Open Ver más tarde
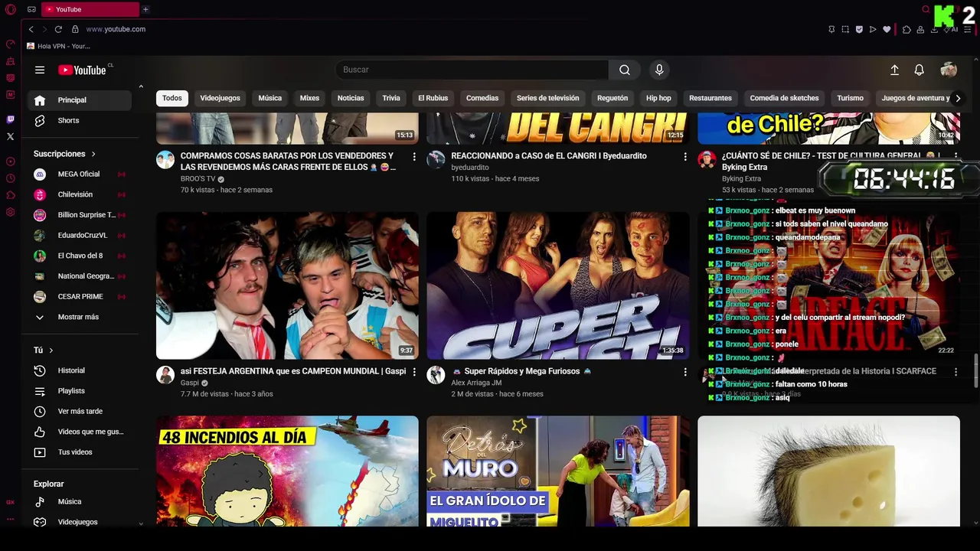Image resolution: width=980 pixels, height=551 pixels. coord(80,412)
